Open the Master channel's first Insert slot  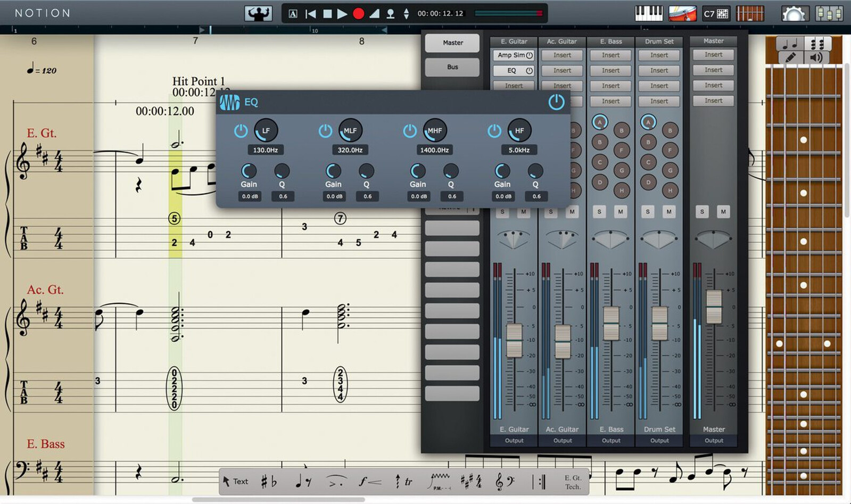713,55
